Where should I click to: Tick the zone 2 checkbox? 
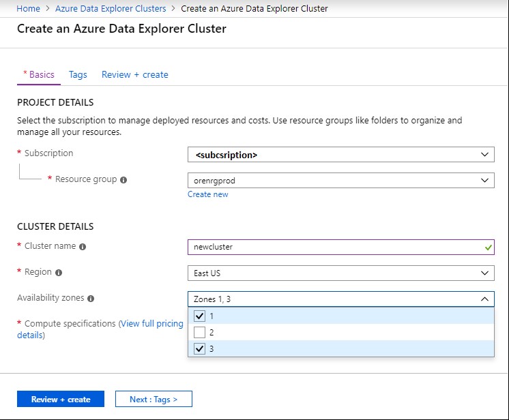pyautogui.click(x=199, y=333)
